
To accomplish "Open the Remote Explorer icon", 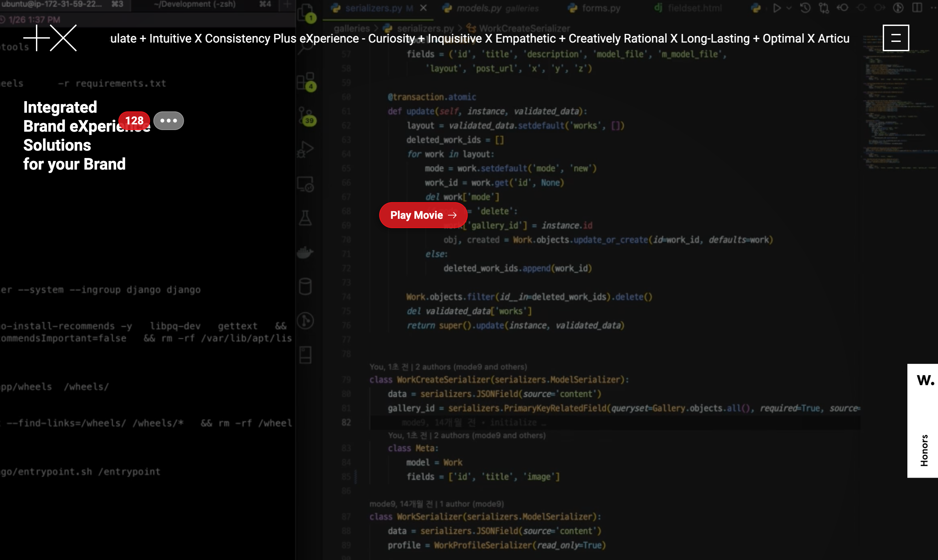I will [x=306, y=184].
